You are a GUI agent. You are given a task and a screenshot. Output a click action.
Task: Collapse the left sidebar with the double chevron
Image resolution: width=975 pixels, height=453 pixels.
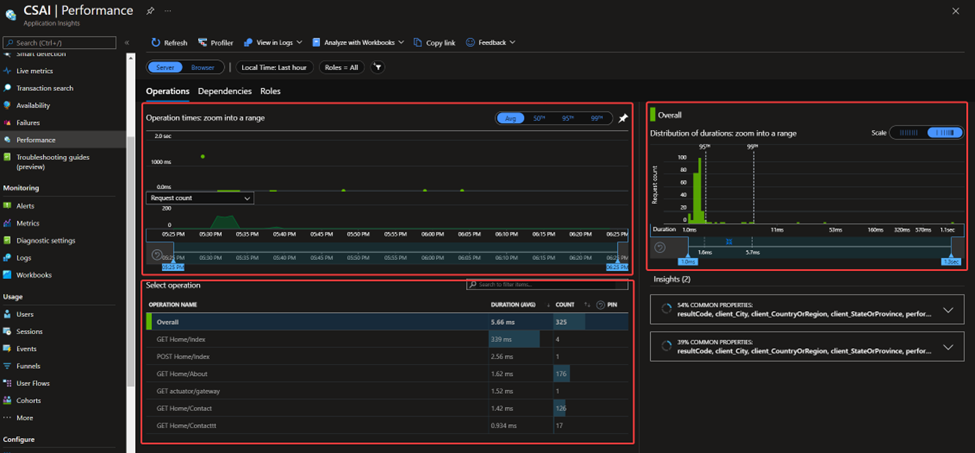[127, 43]
